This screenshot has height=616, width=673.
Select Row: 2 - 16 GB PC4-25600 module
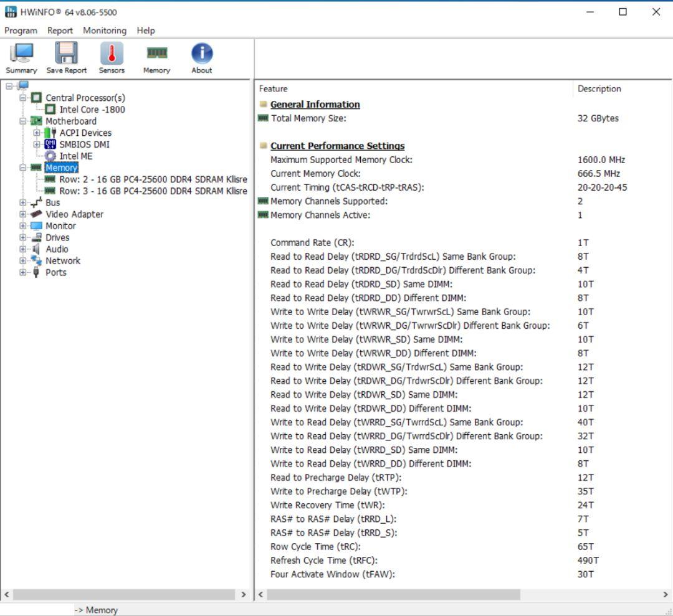click(153, 179)
